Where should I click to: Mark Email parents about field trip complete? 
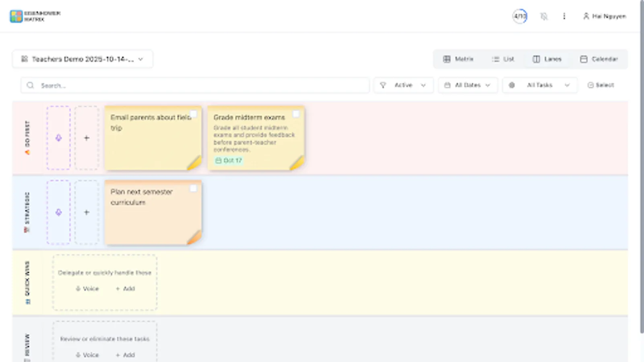click(x=194, y=114)
